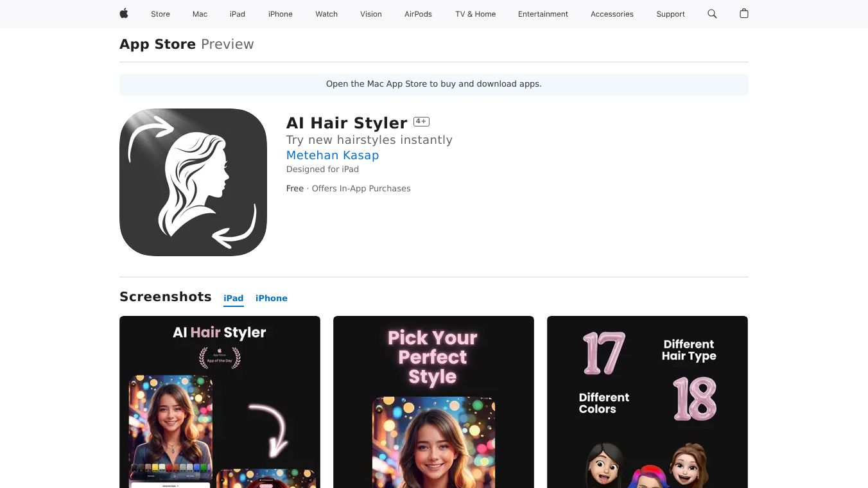Viewport: 868px width, 488px height.
Task: Select the iPad screenshots tab
Action: point(234,298)
